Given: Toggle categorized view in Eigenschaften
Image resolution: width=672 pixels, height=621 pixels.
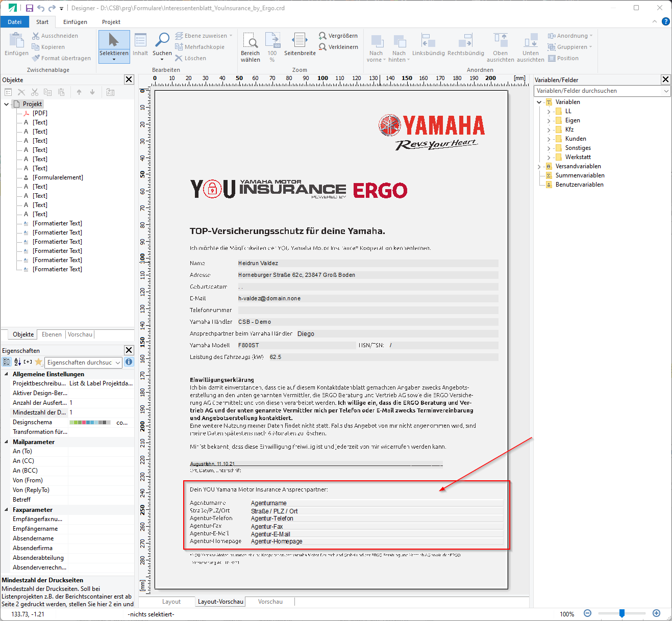Looking at the screenshot, I should pos(7,362).
